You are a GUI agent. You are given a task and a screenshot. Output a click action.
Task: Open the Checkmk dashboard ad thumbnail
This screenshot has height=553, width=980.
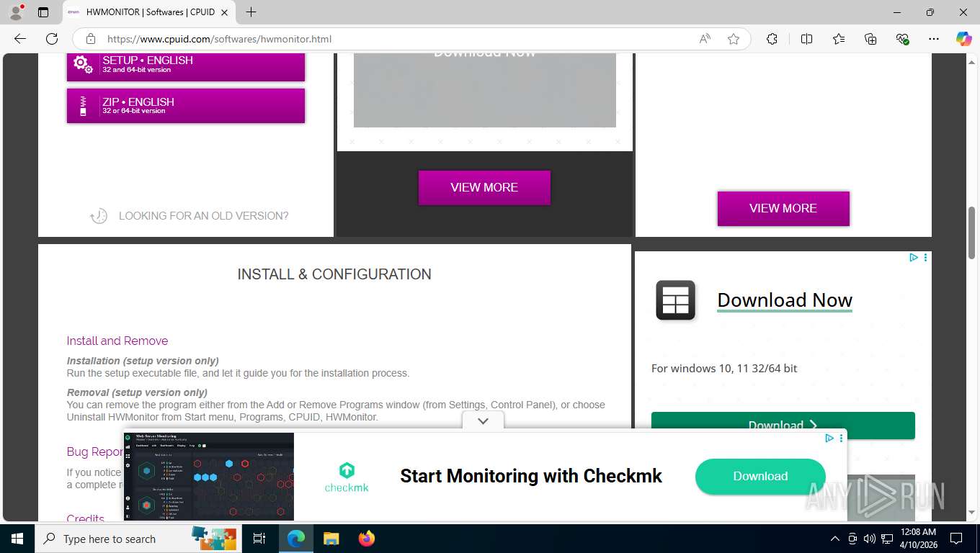(x=208, y=476)
